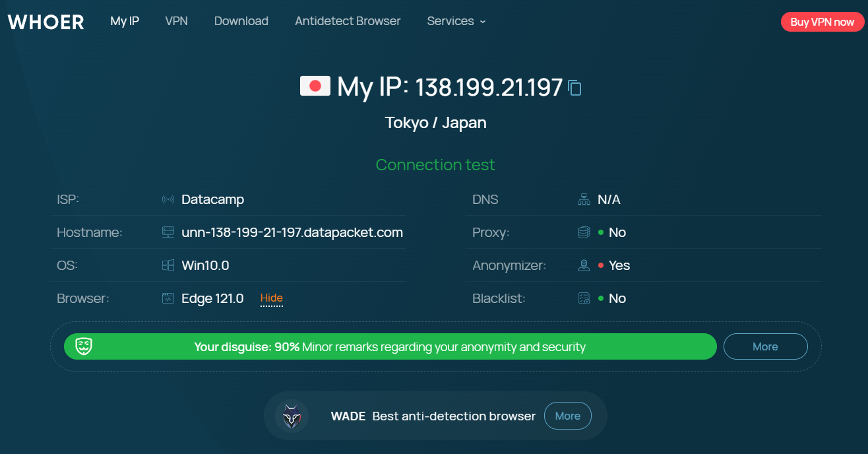This screenshot has height=454, width=868.
Task: Click the DNS network icon
Action: tap(584, 199)
